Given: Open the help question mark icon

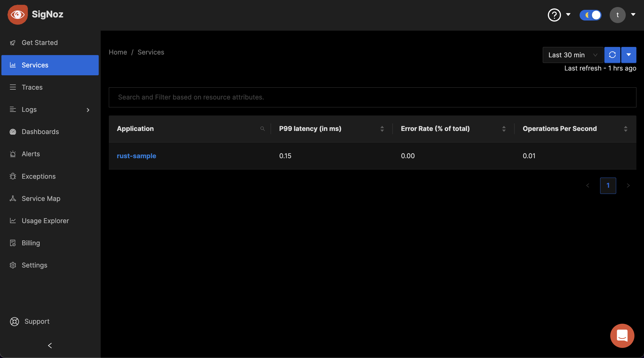Looking at the screenshot, I should (554, 15).
